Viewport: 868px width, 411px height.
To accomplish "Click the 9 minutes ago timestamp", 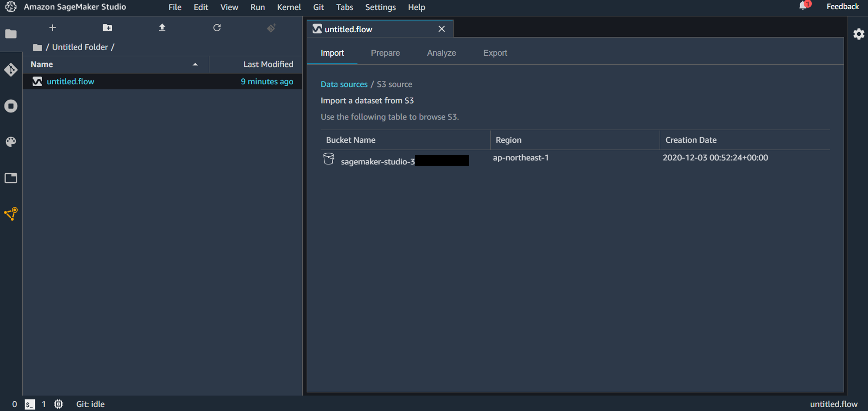I will click(x=267, y=81).
